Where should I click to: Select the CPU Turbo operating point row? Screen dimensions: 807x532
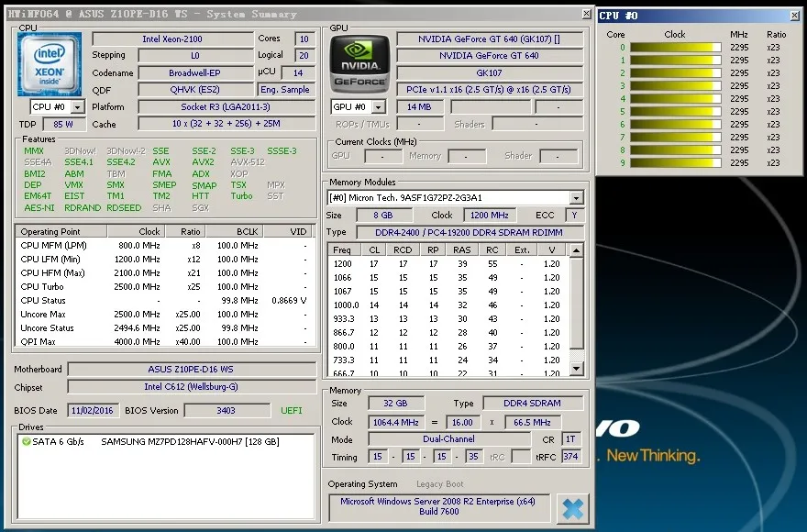[x=163, y=287]
